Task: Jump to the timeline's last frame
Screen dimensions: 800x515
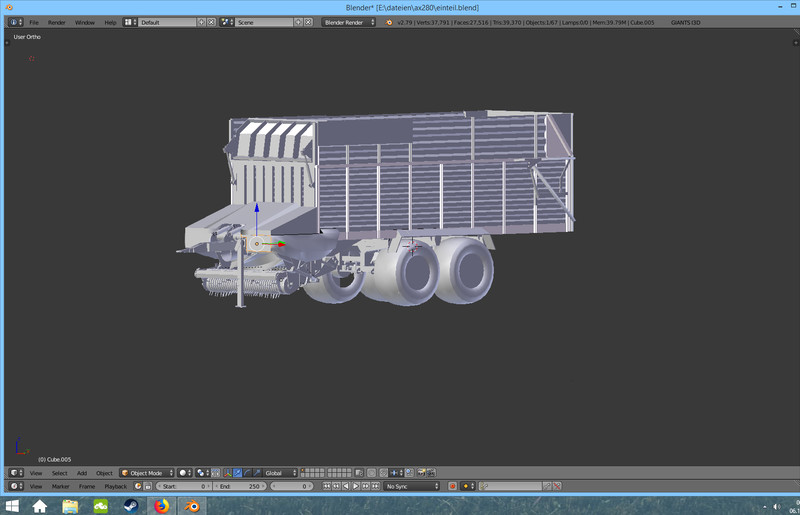Action: coord(376,486)
